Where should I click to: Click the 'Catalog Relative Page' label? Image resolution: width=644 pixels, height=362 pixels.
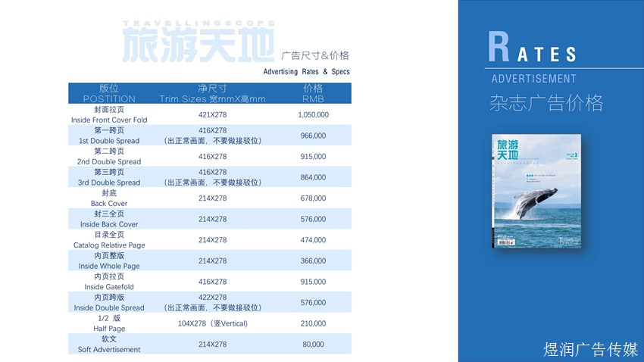pyautogui.click(x=109, y=245)
